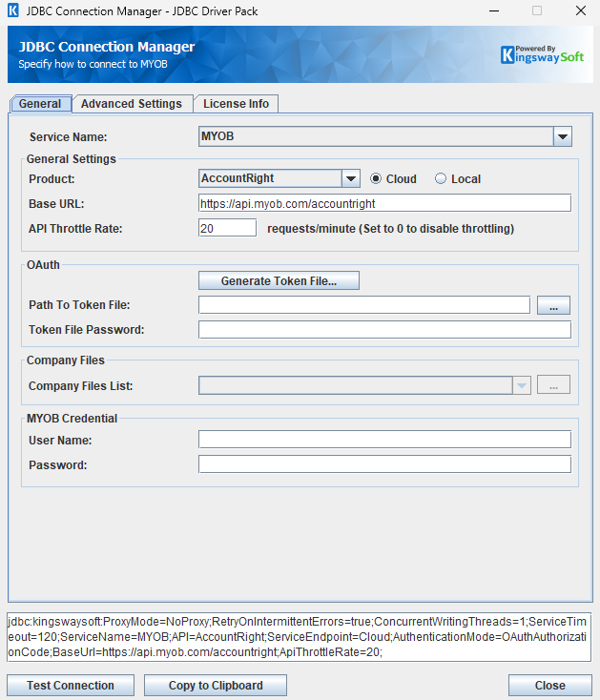This screenshot has height=700, width=600.
Task: Click the API Throttle Rate field
Action: coord(228,228)
